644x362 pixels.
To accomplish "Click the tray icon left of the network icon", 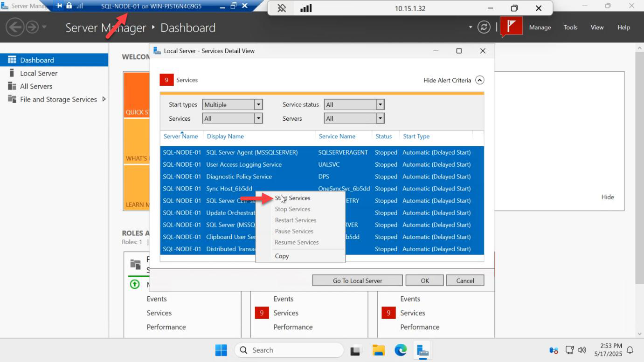I will pyautogui.click(x=554, y=350).
